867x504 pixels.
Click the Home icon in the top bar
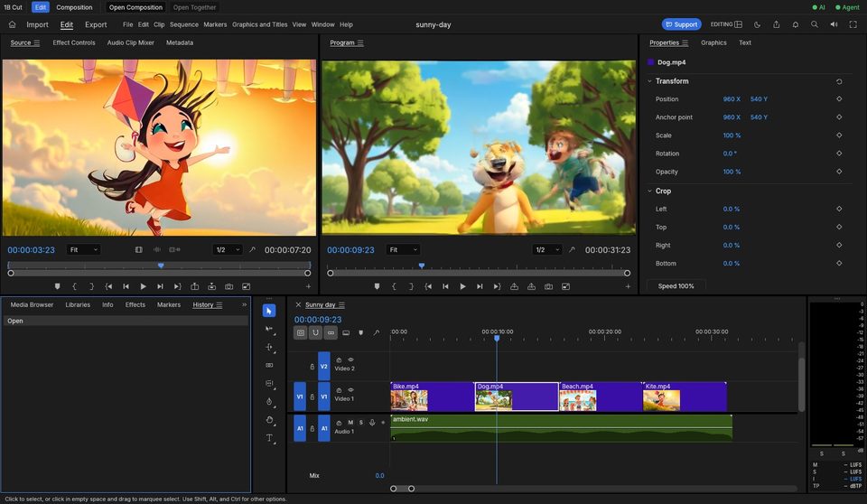point(12,24)
